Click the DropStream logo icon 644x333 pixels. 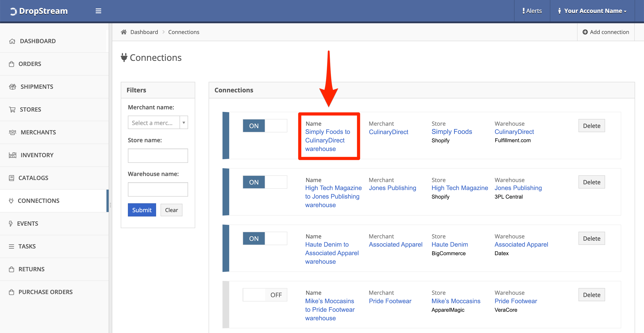click(13, 11)
